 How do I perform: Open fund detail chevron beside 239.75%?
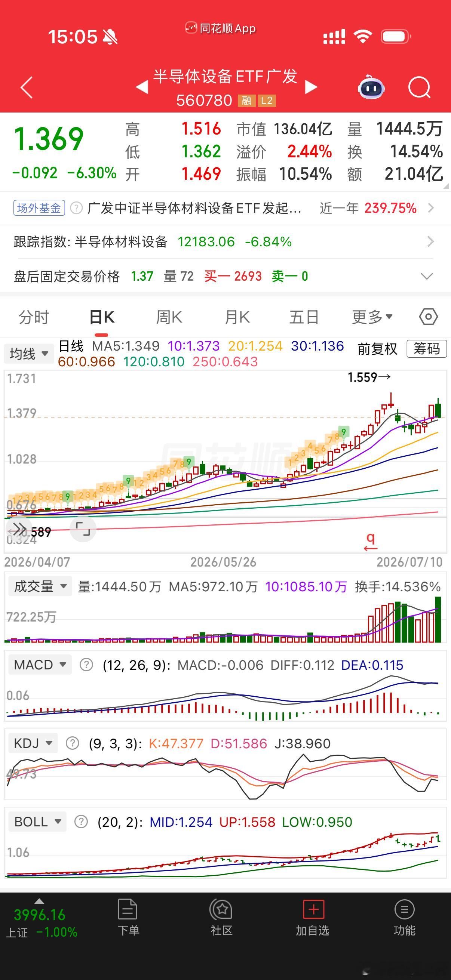point(430,208)
